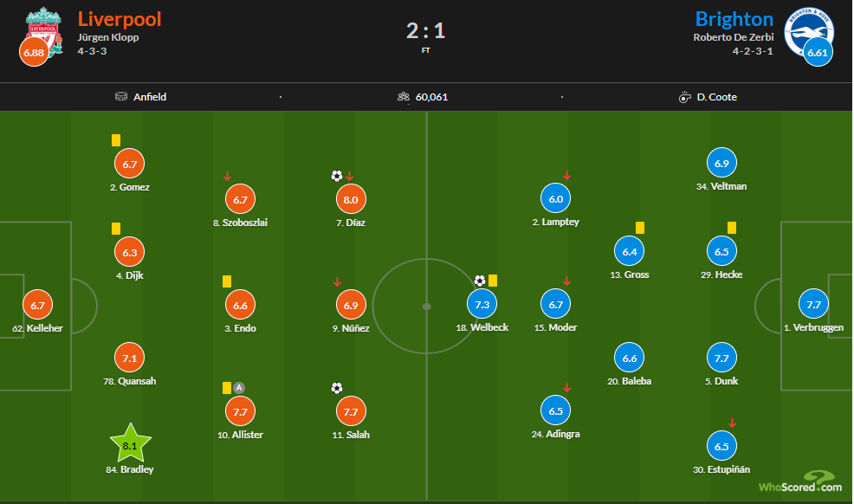Click the goal ball icon above Salah
854x504 pixels.
(x=337, y=388)
